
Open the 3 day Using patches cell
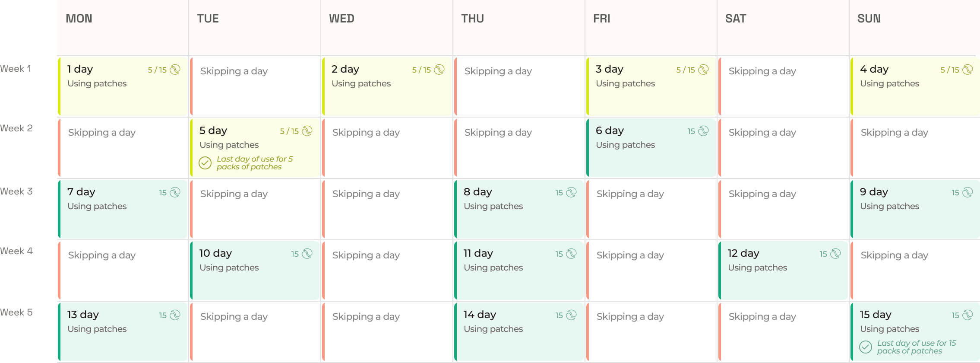[651, 86]
